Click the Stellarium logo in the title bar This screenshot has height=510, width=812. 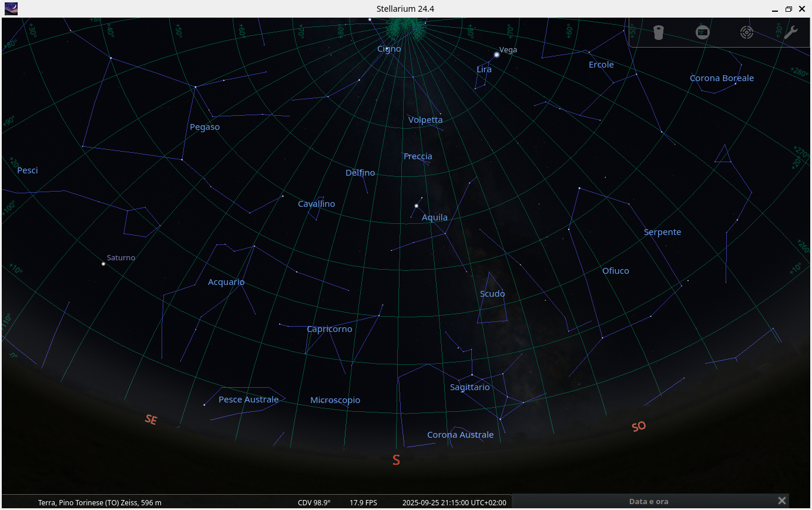tap(11, 9)
